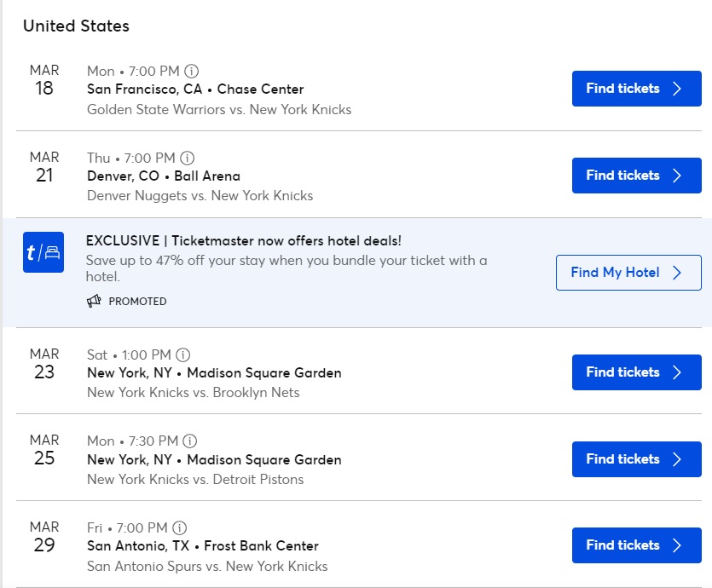Open info icon beside Thu 7:00 PM
Viewport: 712px width, 588px height.
tap(187, 158)
